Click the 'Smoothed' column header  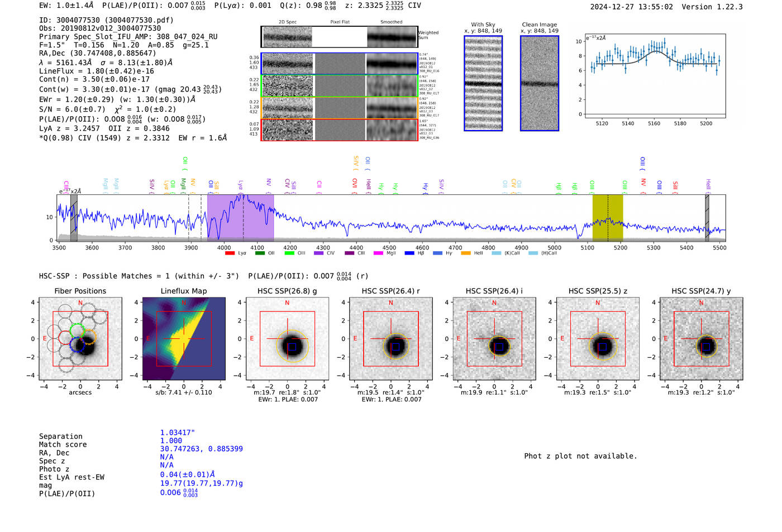point(392,22)
